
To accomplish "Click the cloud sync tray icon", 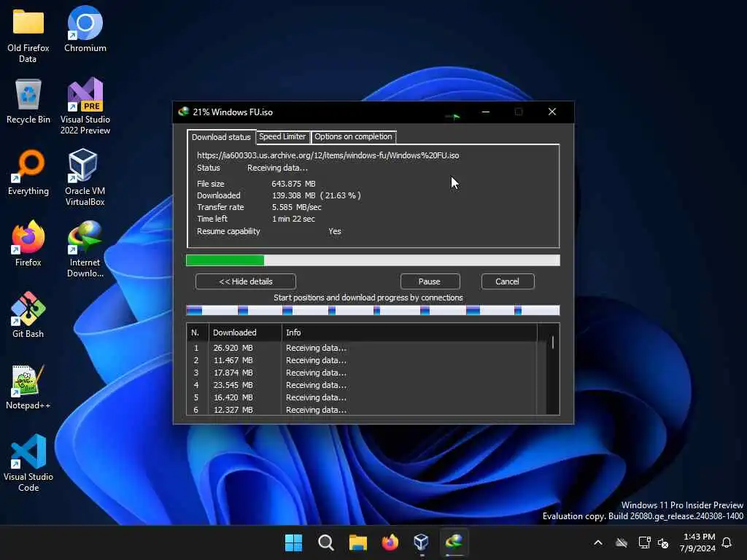I will [x=622, y=542].
